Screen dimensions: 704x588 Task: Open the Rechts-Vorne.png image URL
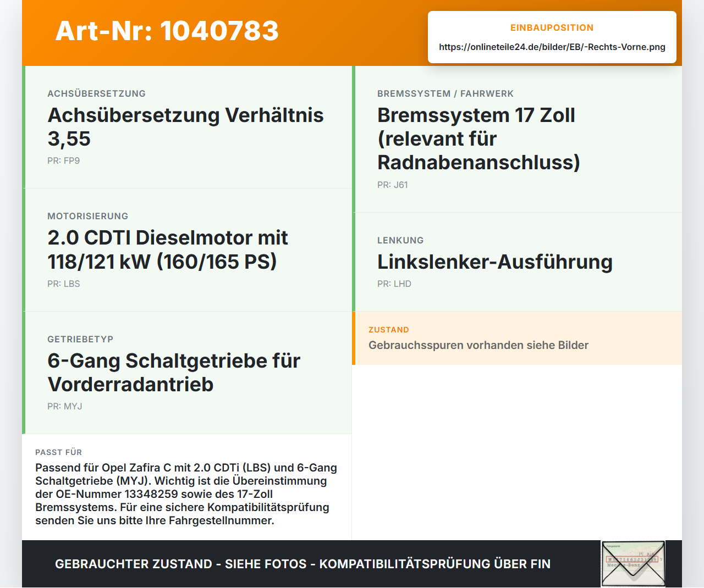point(552,47)
